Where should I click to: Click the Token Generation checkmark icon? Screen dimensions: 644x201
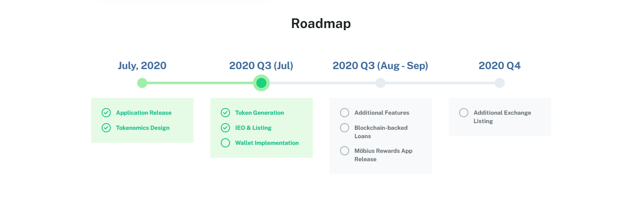[225, 113]
